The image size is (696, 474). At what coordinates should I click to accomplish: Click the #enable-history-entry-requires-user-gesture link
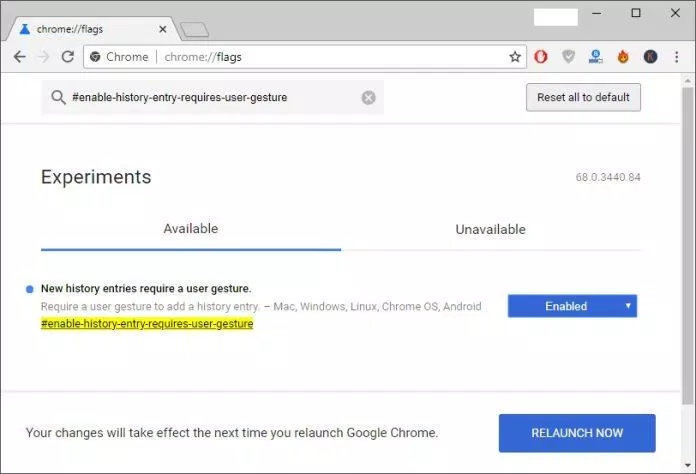(147, 324)
